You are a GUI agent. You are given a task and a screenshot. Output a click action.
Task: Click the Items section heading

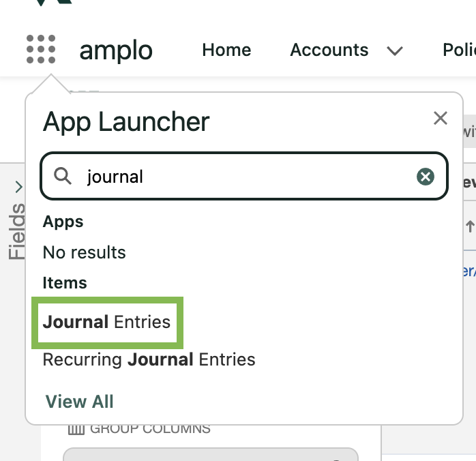coord(65,283)
